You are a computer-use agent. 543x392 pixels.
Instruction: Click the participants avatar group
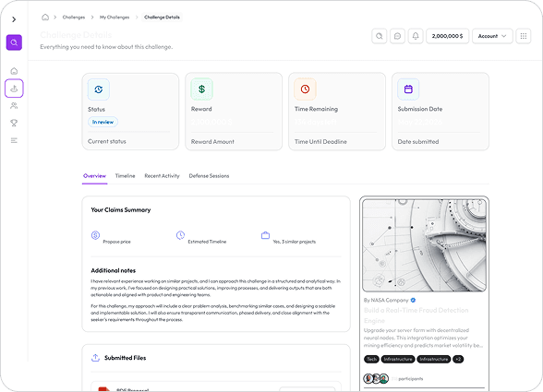(376, 378)
